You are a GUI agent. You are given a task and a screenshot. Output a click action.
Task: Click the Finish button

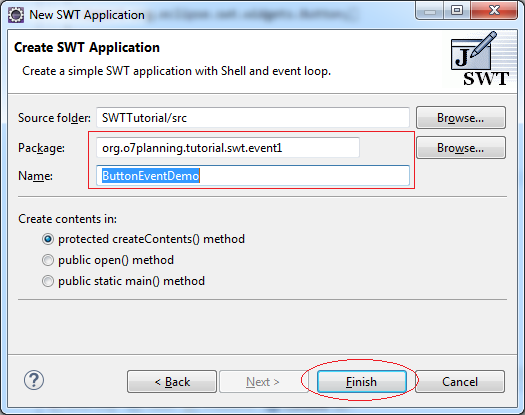coord(362,382)
